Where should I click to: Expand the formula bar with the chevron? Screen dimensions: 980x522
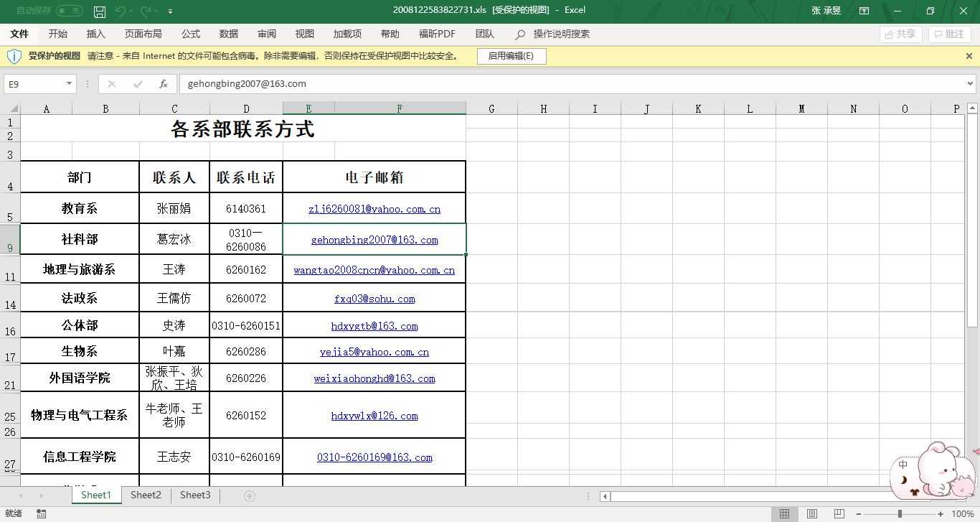click(x=971, y=84)
